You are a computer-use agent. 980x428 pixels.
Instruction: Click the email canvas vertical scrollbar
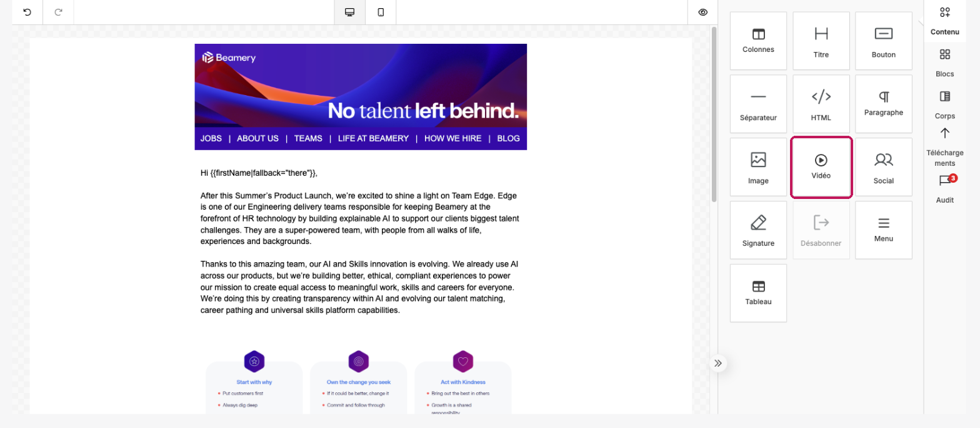click(714, 114)
